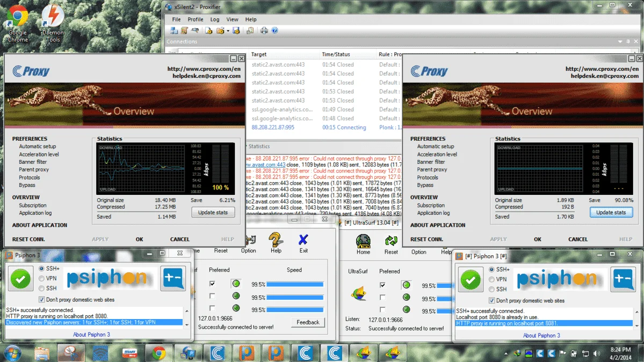Select SSH+ mode in left Psiphon 3 window

tap(41, 269)
